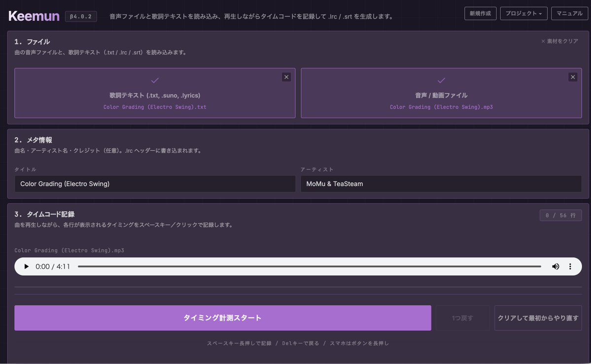Click クリアして最初からやり直す button
The image size is (591, 364).
click(x=538, y=318)
